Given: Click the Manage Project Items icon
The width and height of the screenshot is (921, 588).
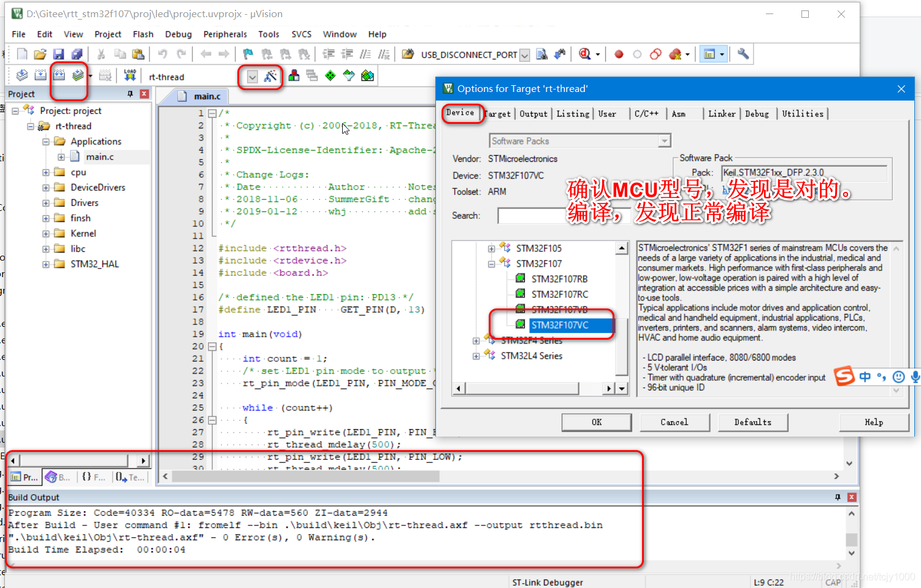Looking at the screenshot, I should click(294, 75).
